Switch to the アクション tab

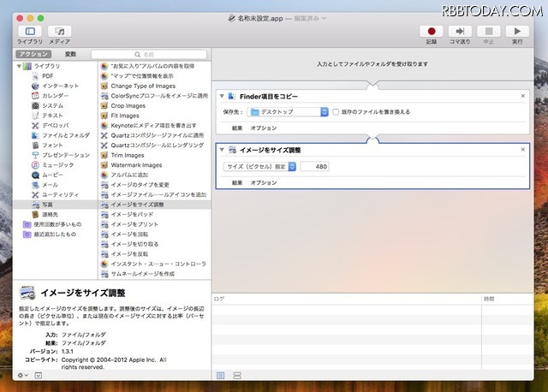click(x=33, y=54)
